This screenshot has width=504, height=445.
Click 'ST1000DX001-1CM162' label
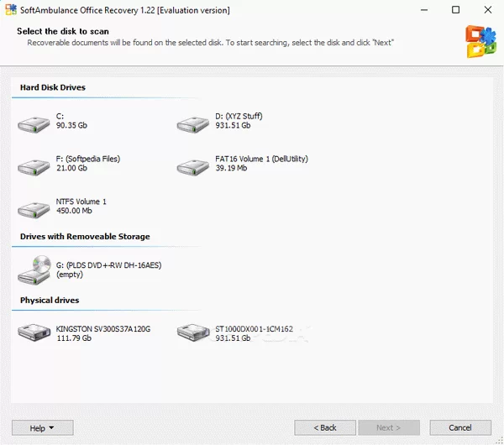(255, 329)
